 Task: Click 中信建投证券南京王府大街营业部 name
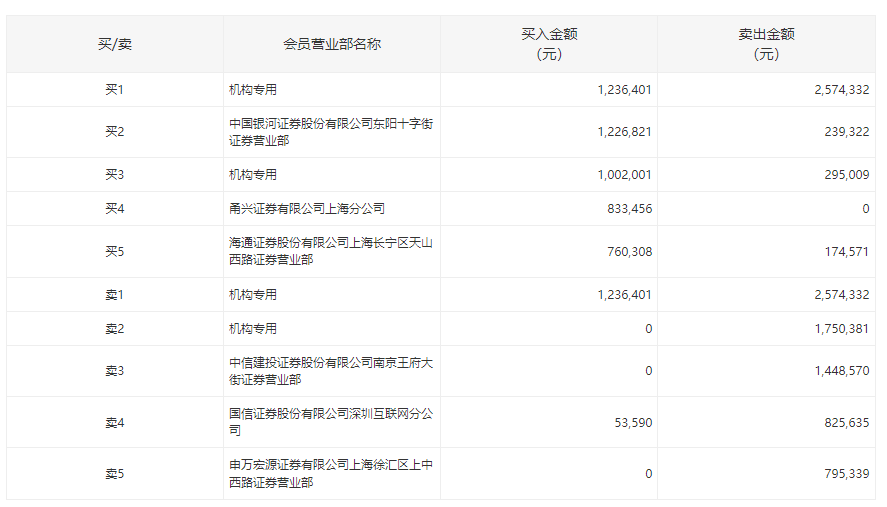330,371
